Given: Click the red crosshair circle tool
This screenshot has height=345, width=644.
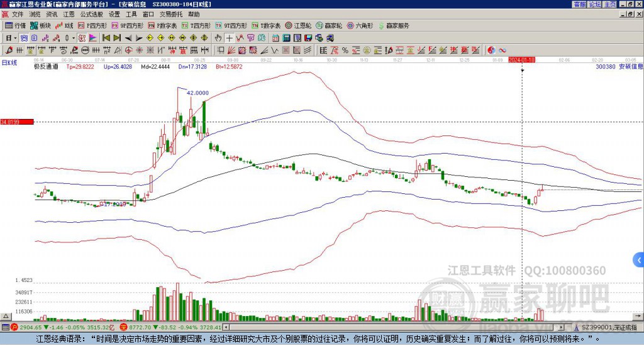Looking at the screenshot, I should (128, 50).
